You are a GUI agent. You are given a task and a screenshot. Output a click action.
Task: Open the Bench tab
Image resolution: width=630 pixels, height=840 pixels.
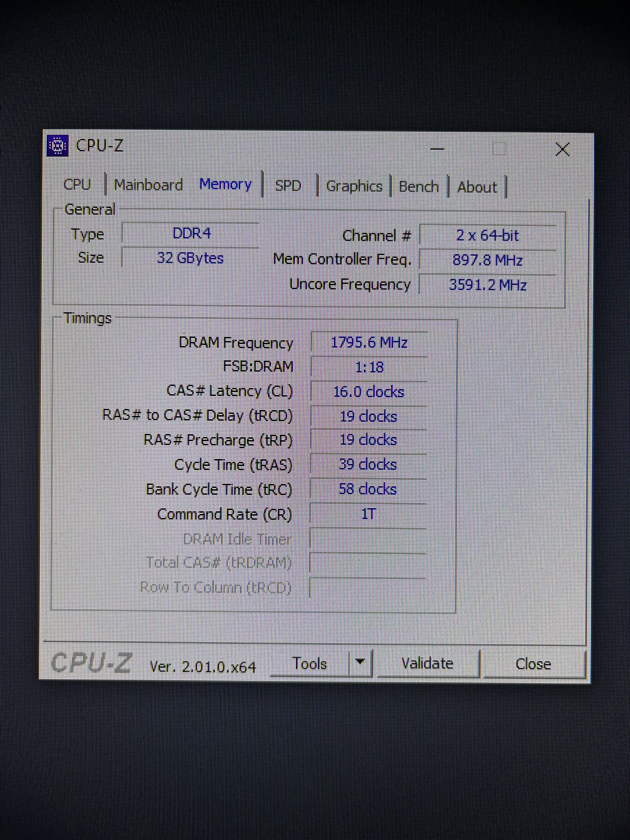pos(419,187)
